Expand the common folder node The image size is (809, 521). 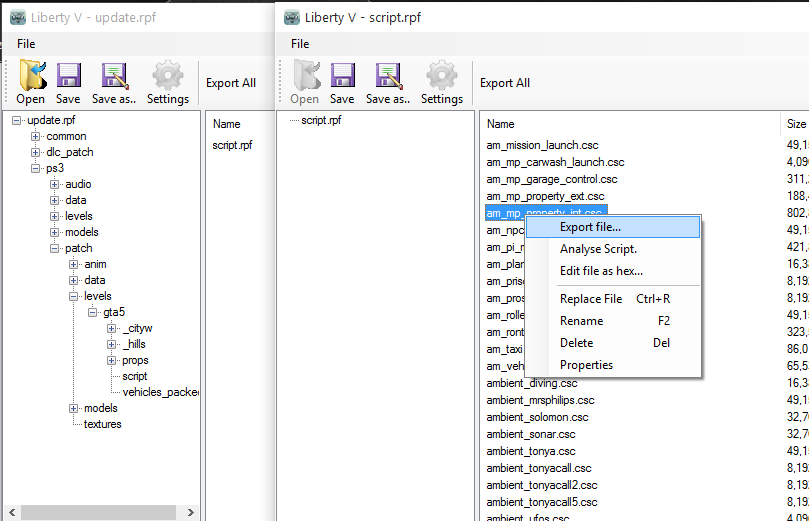(36, 136)
